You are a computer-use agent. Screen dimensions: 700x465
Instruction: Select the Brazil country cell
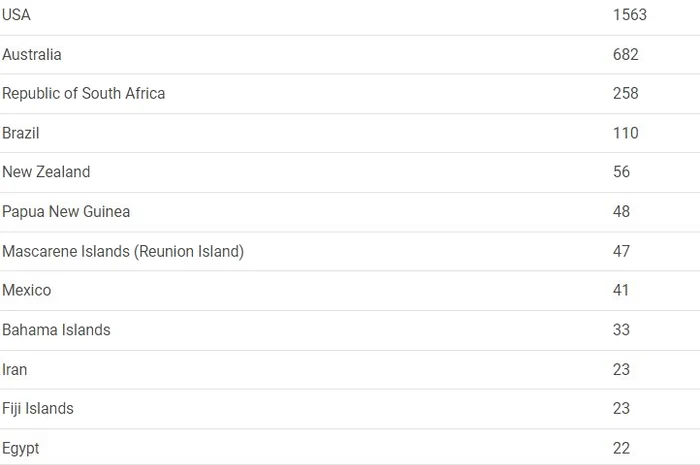(x=21, y=133)
